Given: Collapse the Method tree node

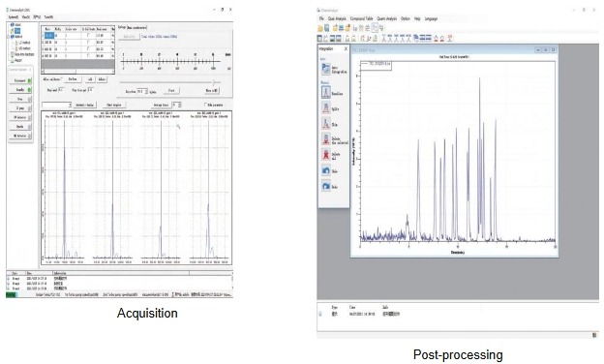Looking at the screenshot, I should pos(9,37).
